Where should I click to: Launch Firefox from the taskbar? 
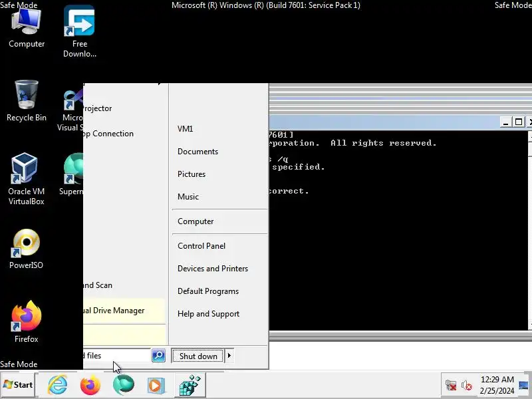click(90, 385)
